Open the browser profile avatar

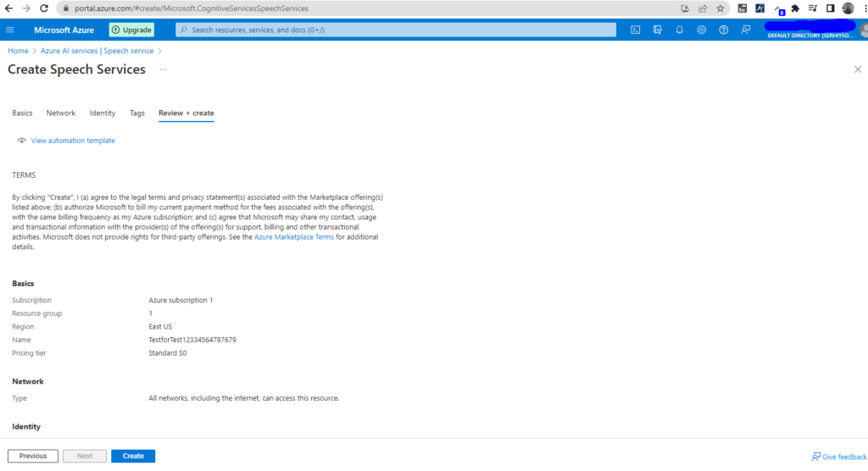point(848,8)
